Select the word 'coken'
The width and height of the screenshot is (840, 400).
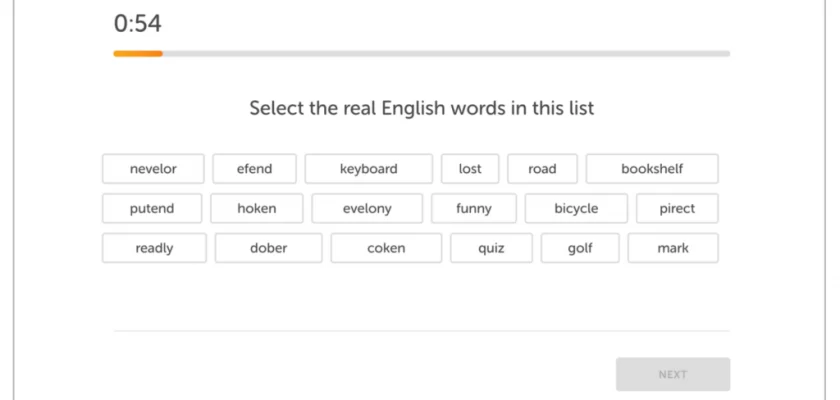386,248
